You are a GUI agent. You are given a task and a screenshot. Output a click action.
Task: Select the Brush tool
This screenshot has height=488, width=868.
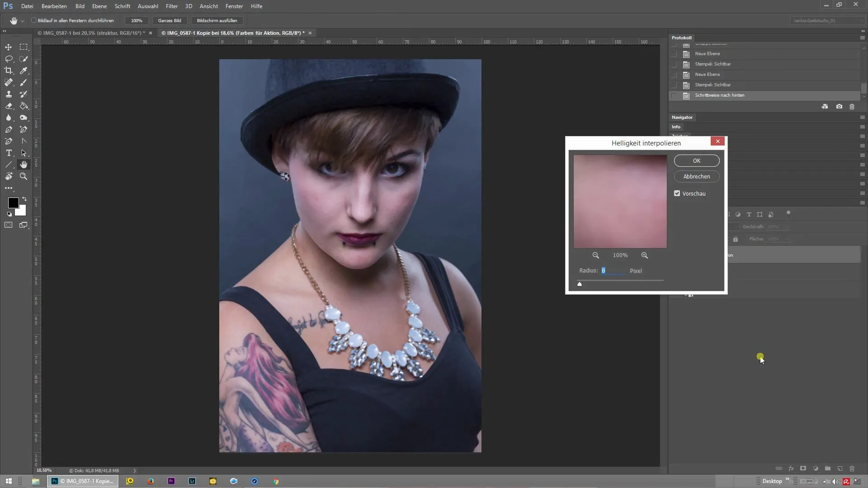point(24,82)
